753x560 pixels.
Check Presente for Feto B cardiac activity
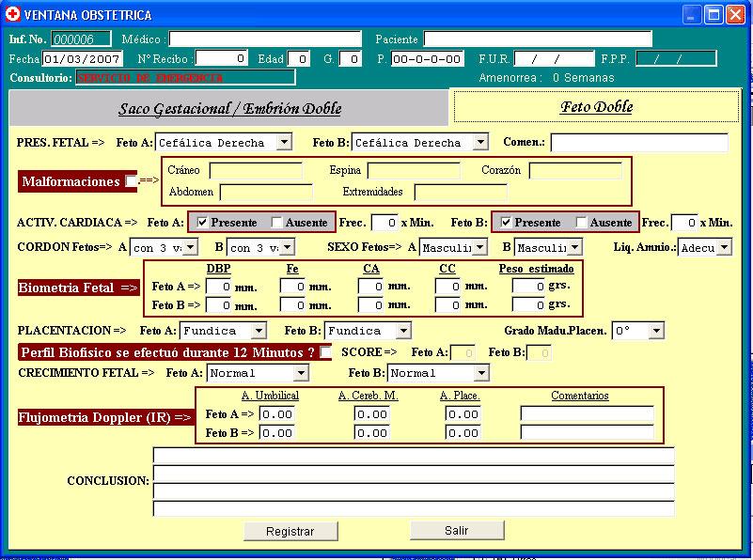coord(506,222)
